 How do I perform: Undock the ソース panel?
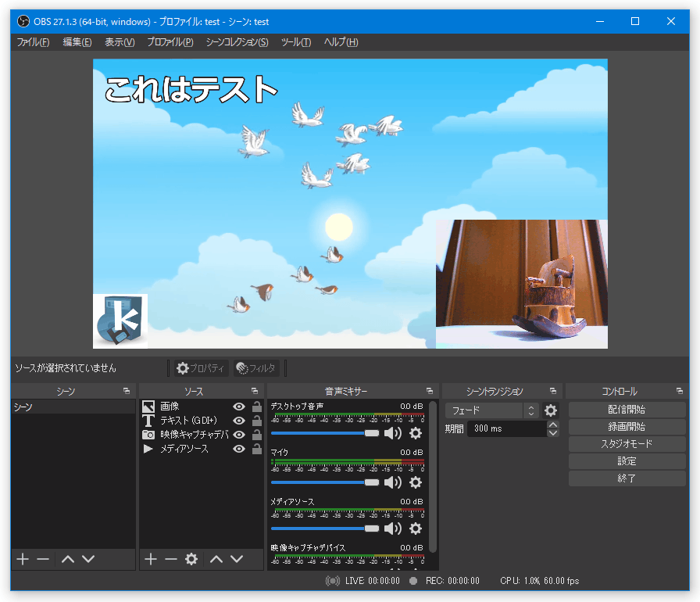coord(255,391)
